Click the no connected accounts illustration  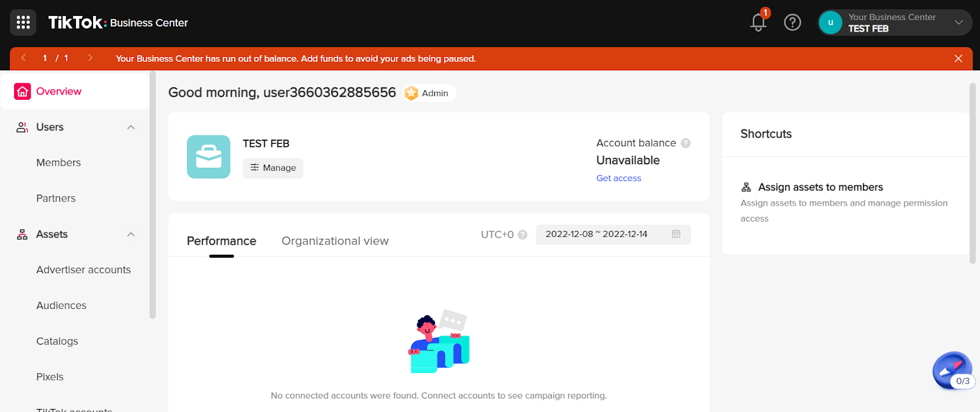[x=439, y=342]
